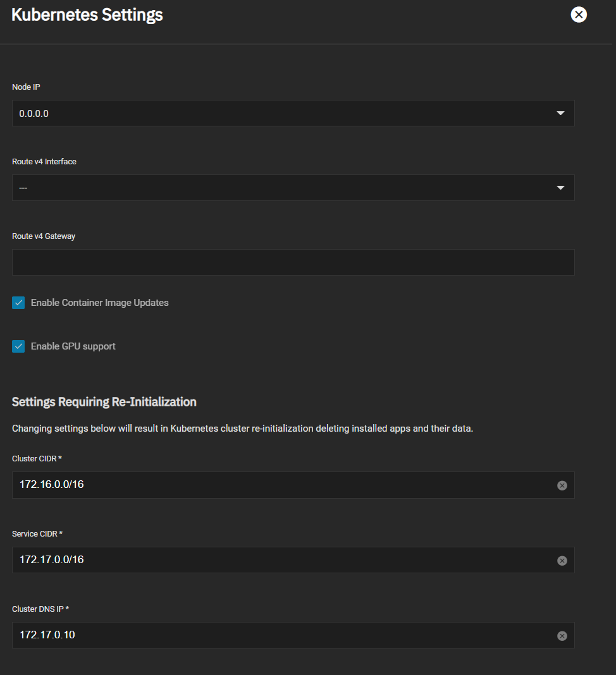
Task: Click the Settings Requiring Re-Initialization heading
Action: (x=104, y=402)
